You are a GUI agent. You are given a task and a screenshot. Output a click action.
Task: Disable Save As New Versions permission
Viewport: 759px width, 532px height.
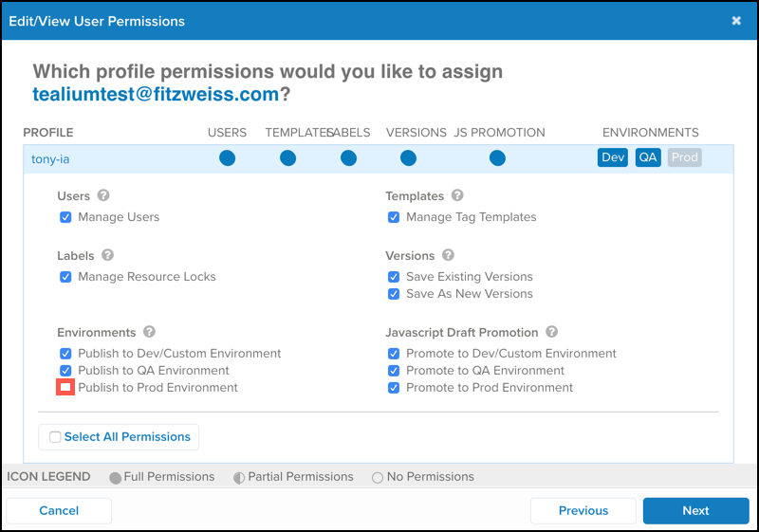click(394, 294)
